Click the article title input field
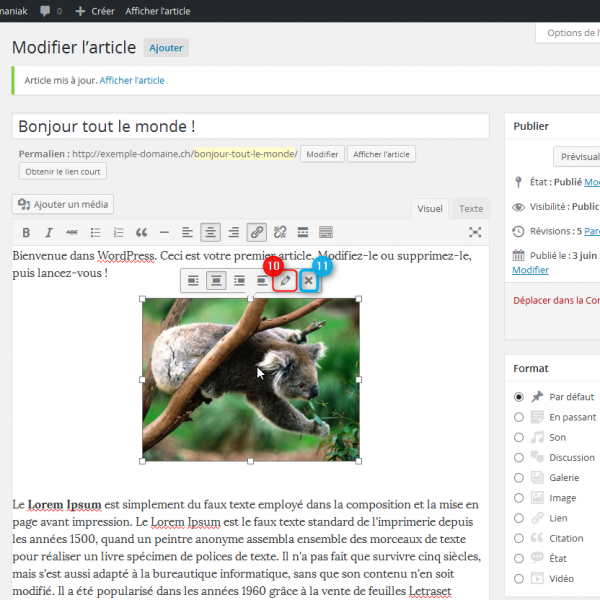 [x=250, y=127]
